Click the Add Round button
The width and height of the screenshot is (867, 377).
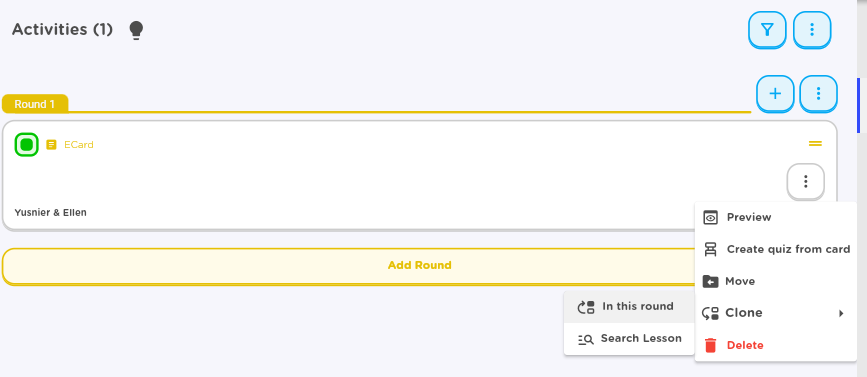(x=419, y=265)
